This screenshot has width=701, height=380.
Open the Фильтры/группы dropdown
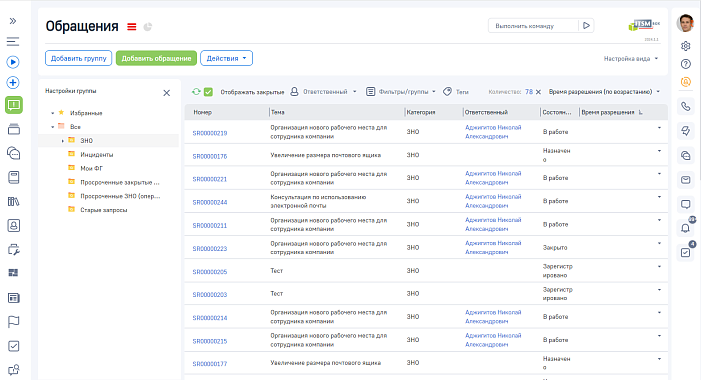click(x=401, y=92)
